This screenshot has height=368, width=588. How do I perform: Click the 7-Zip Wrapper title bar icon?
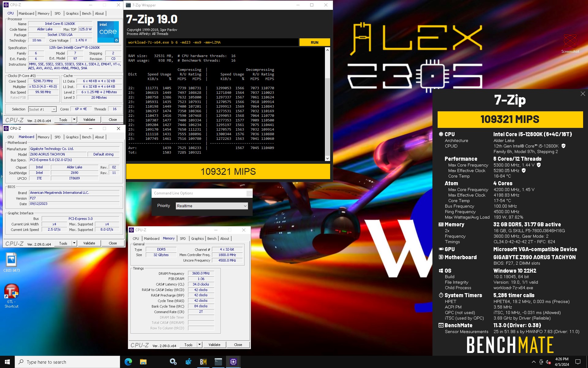coord(128,5)
